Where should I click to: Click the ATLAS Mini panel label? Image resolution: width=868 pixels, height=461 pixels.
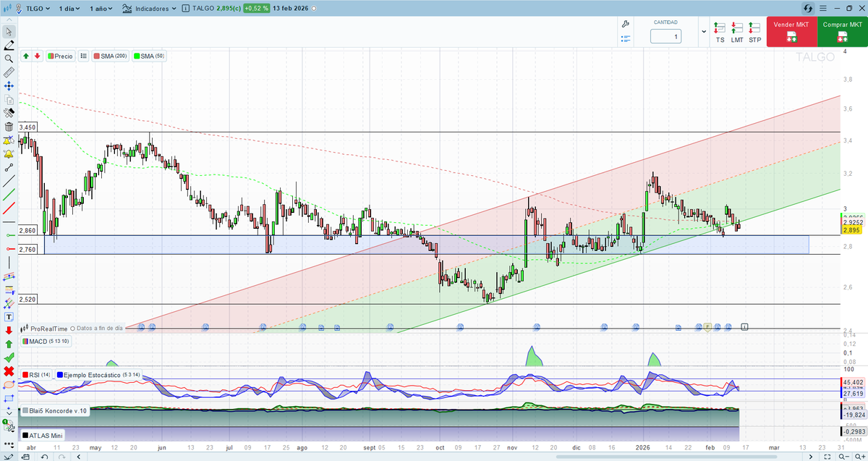click(x=43, y=436)
